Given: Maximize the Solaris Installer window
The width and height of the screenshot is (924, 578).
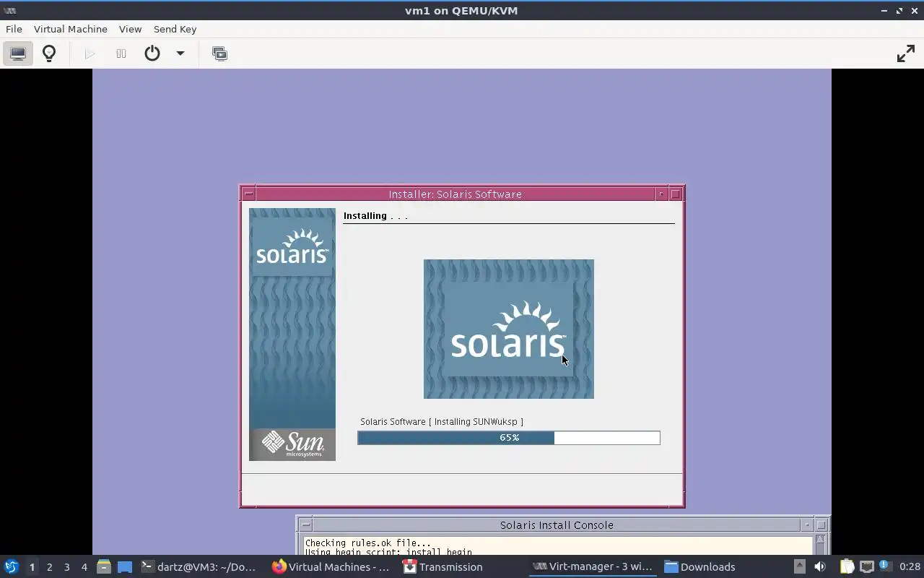Looking at the screenshot, I should point(676,194).
